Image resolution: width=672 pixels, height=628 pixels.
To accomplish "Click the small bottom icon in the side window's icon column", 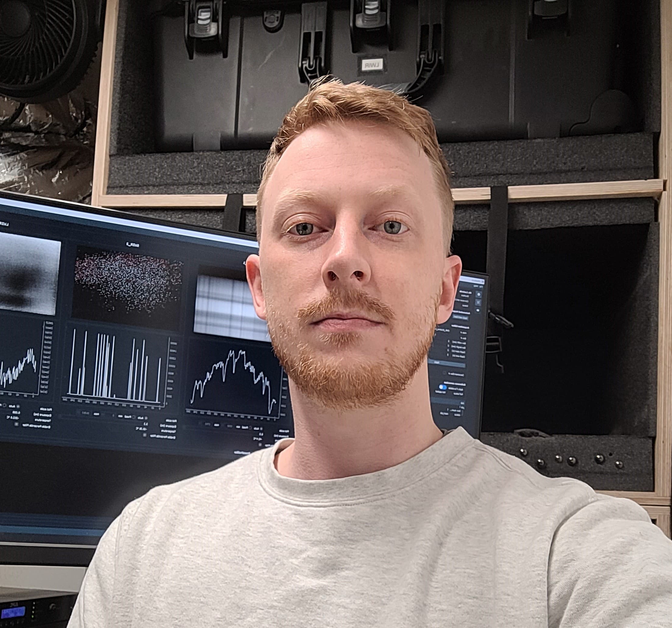I will point(478,310).
